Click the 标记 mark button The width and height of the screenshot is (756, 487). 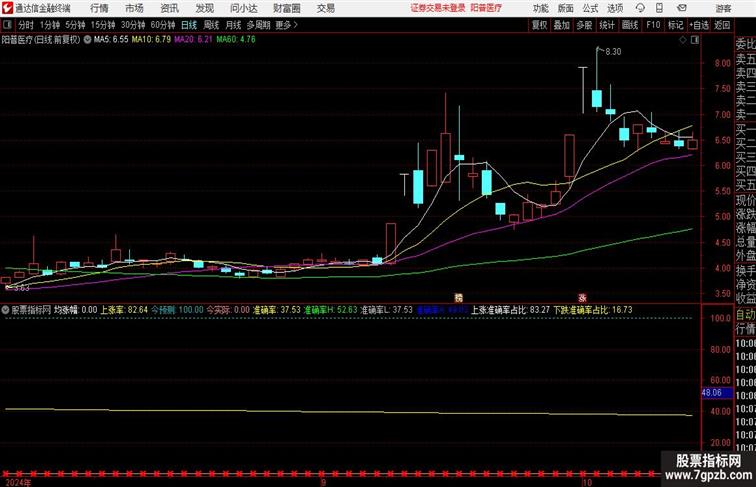pyautogui.click(x=675, y=25)
